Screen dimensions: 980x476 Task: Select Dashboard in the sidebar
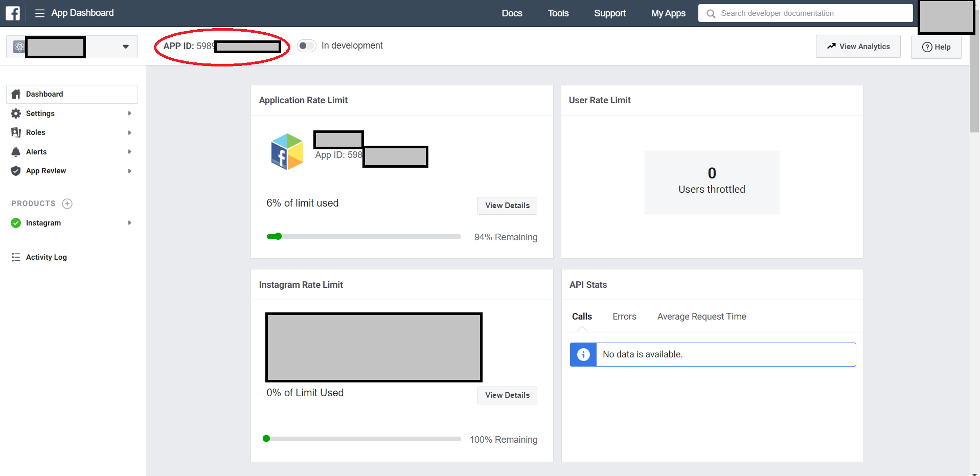72,94
